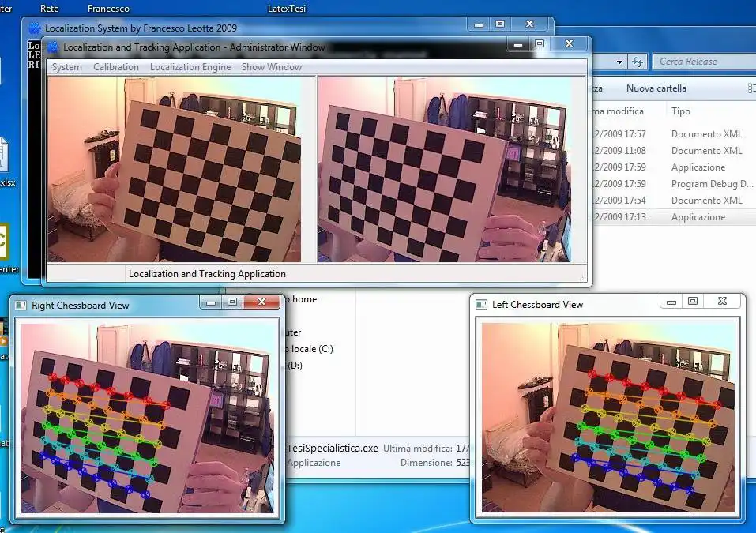The height and width of the screenshot is (533, 756).
Task: Click the Rete desktop icon label
Action: 49,8
